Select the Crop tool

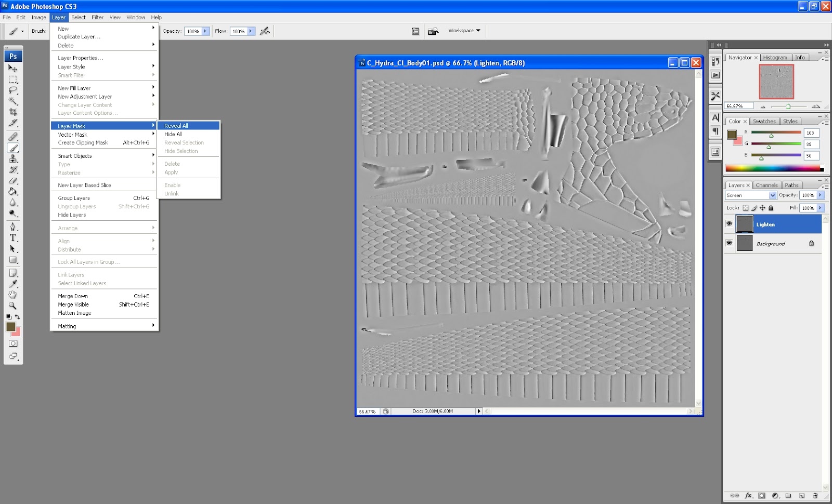point(14,111)
